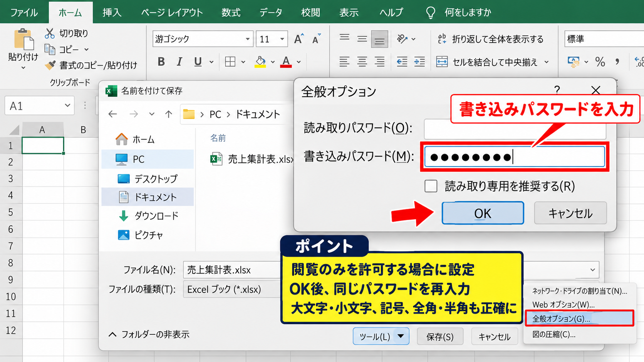Click the Forward arrow in save dialog

tap(134, 114)
